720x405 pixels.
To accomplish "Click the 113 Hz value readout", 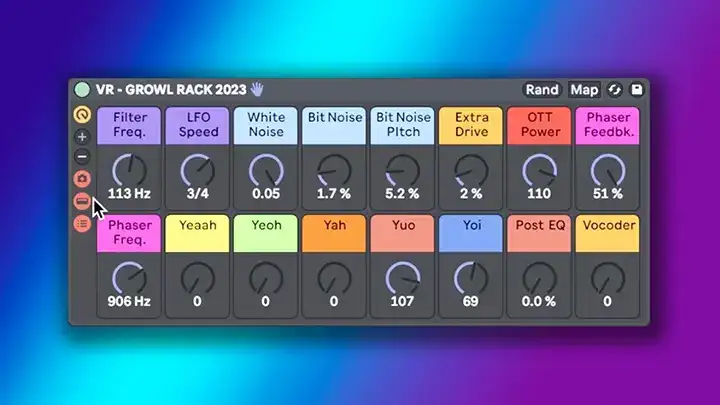I will point(129,194).
